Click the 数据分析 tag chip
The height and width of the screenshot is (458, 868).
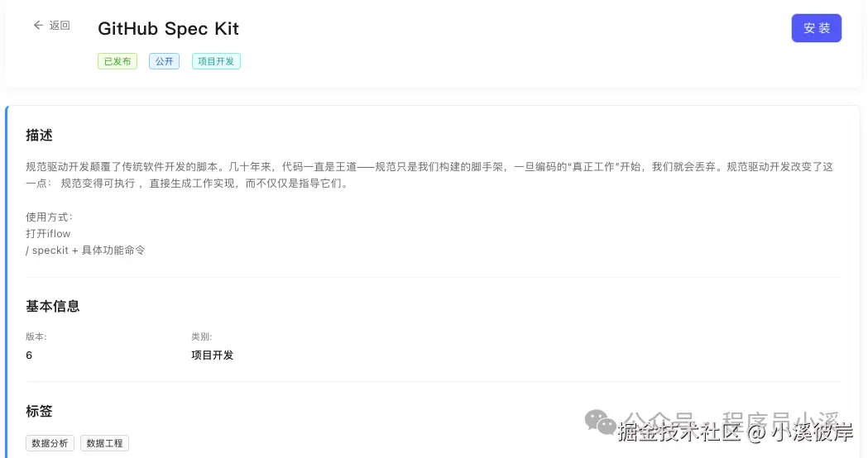coord(50,443)
